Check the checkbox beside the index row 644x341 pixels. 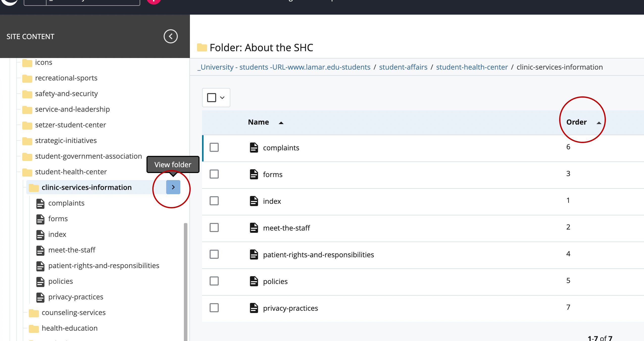[x=214, y=201]
